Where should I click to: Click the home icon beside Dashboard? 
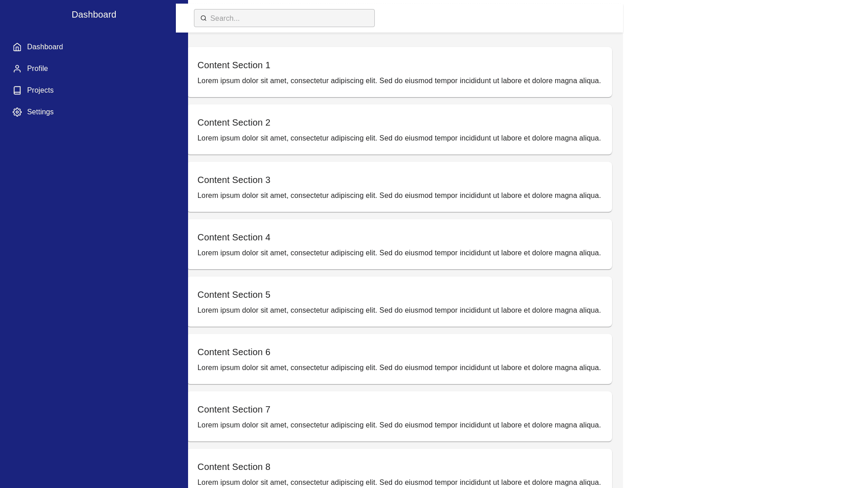[x=17, y=47]
